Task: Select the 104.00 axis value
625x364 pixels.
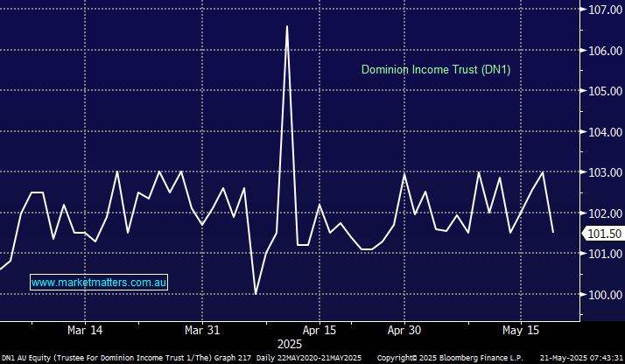Action: [606, 132]
